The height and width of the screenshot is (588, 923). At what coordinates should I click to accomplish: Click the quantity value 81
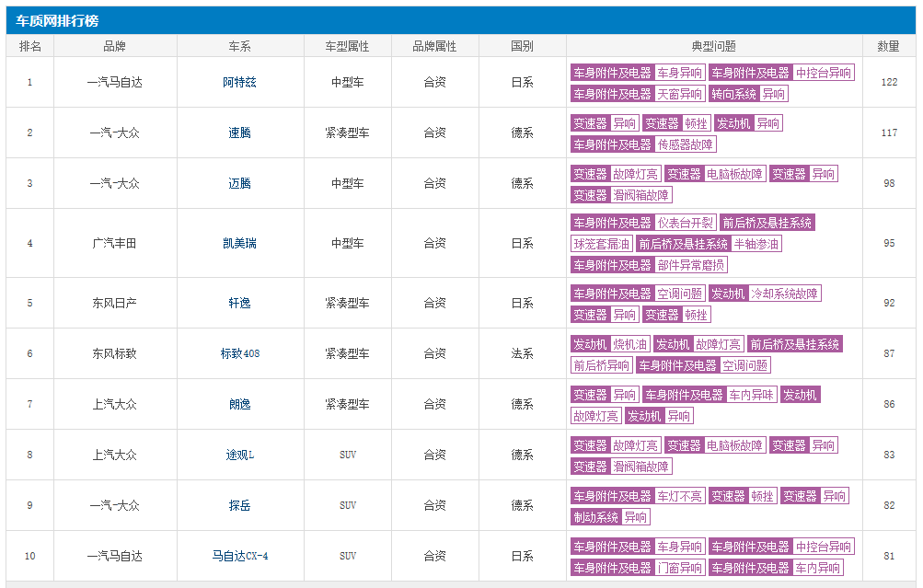click(x=889, y=556)
